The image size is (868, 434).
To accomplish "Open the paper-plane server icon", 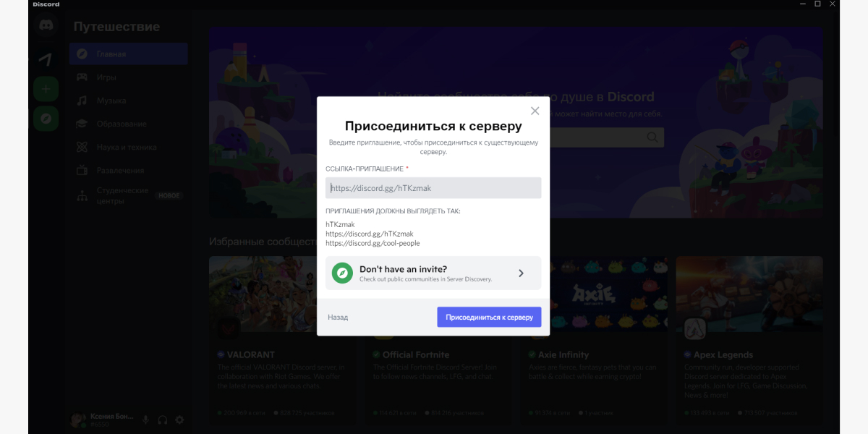I will (x=46, y=59).
